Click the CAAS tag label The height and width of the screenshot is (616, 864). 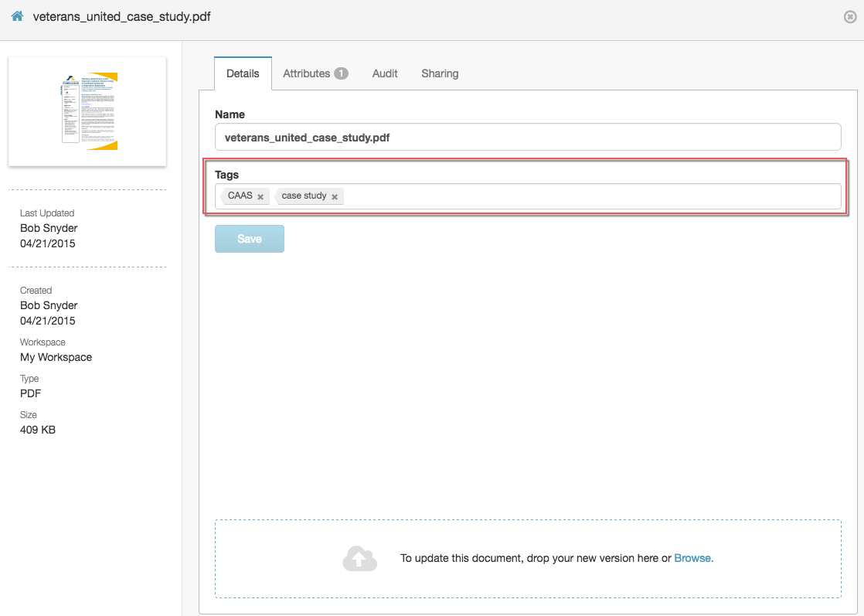tap(240, 196)
